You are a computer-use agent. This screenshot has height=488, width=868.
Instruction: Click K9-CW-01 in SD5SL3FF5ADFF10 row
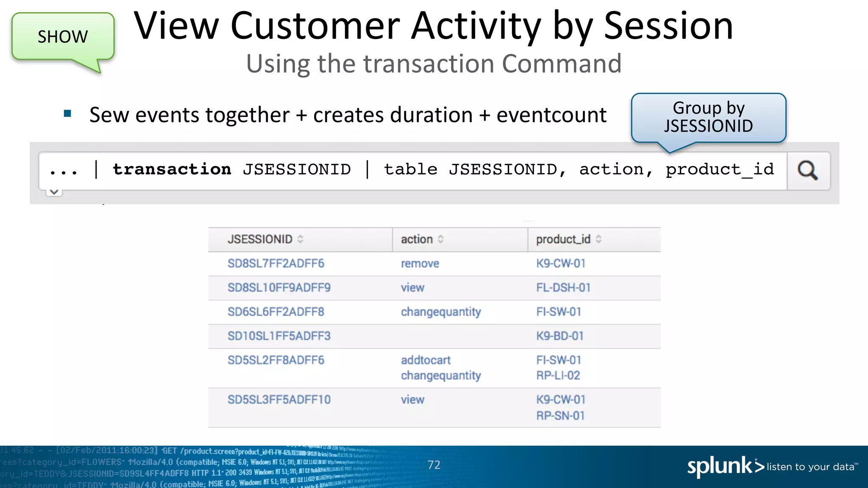tap(561, 399)
